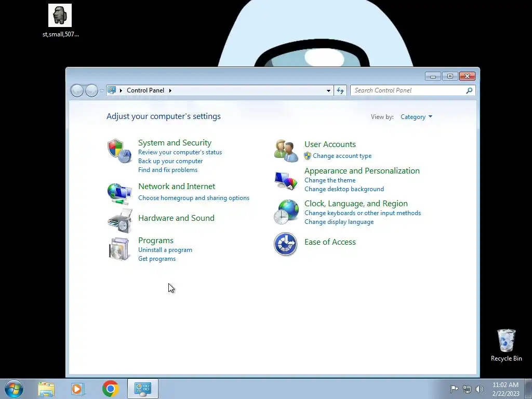Click Back up your computer
The height and width of the screenshot is (399, 532).
170,161
